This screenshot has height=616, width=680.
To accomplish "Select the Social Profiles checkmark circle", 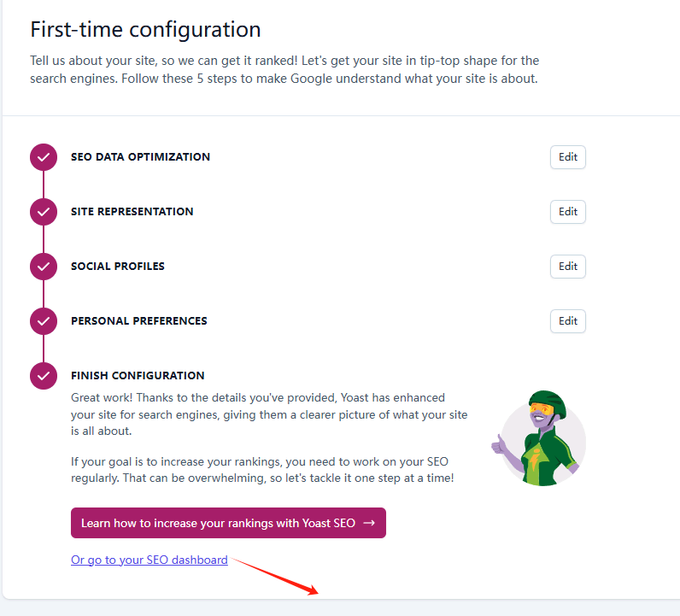I will pyautogui.click(x=43, y=267).
